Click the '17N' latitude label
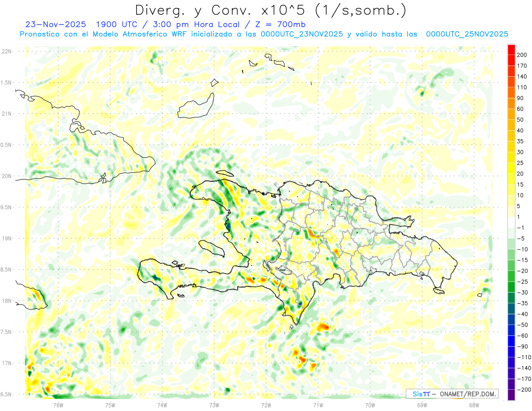 (x=7, y=363)
